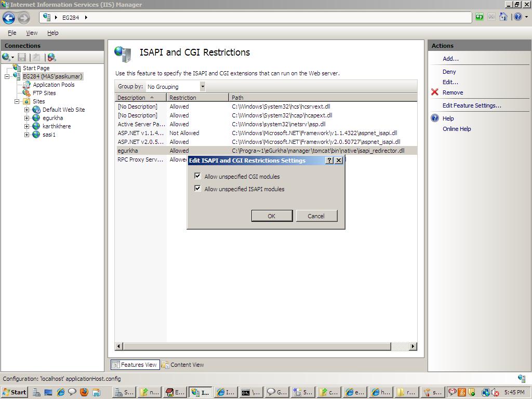Sort by the Path column header
Screen dimensions: 532x399
(x=323, y=97)
